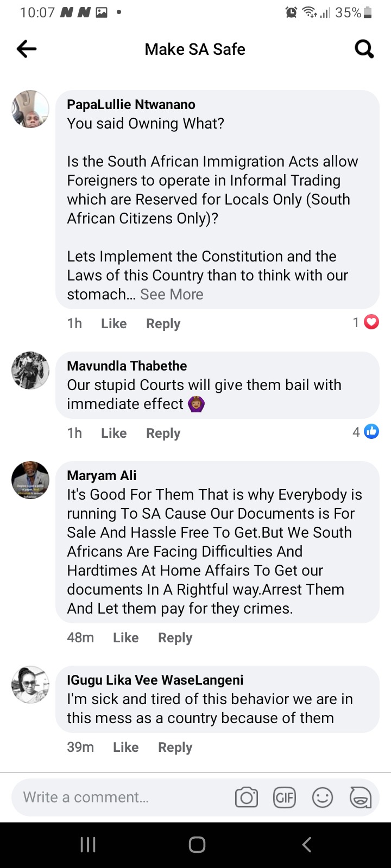
Task: Reply to IGugu Lika Vee WaseLangeni's comment
Action: click(x=175, y=747)
